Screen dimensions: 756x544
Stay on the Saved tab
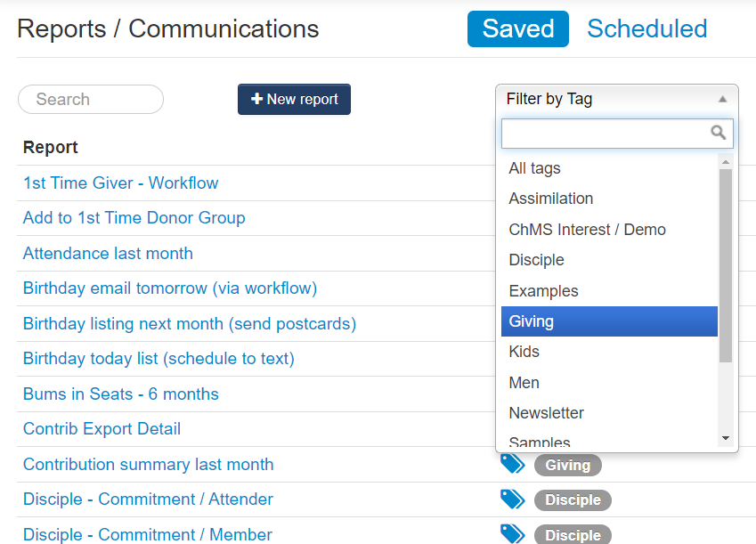click(x=517, y=28)
